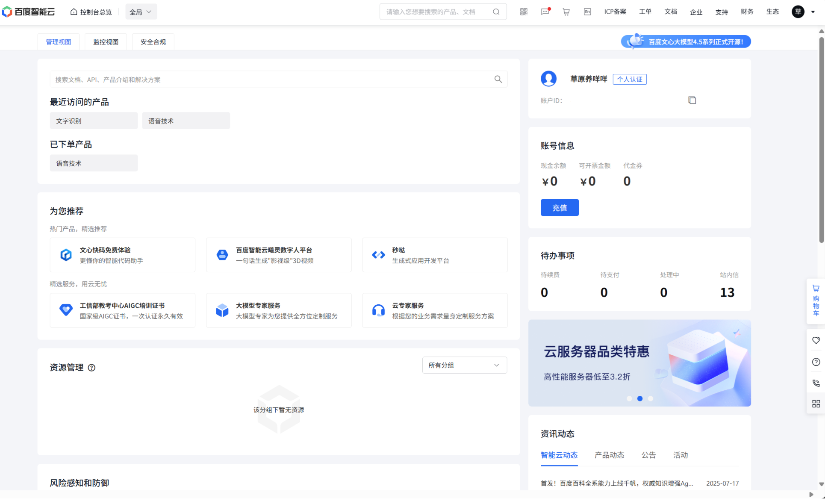This screenshot has height=504, width=825.
Task: Select the 活动 news tab
Action: pos(681,455)
